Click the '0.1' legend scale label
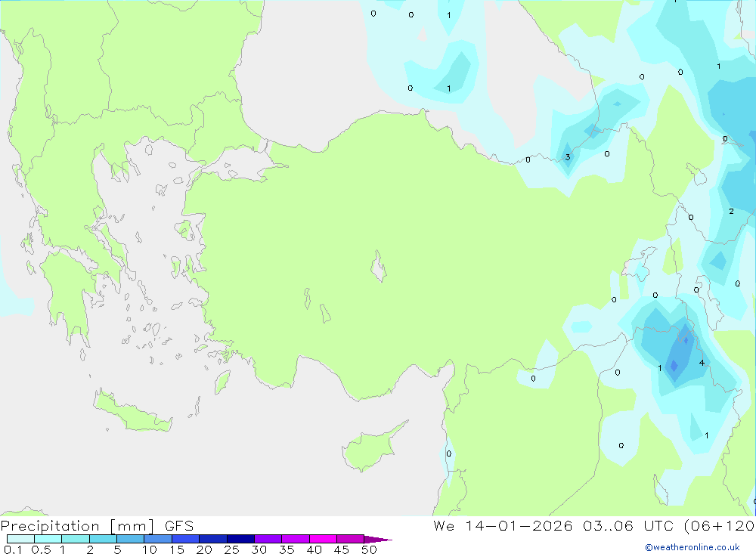This screenshot has width=756, height=554. 13,549
